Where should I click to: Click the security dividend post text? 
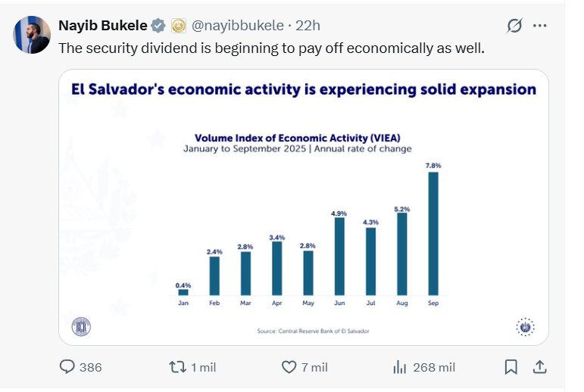[271, 47]
